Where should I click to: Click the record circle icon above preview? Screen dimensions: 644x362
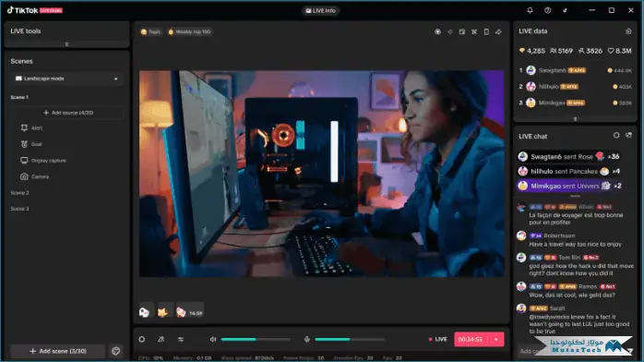438,31
